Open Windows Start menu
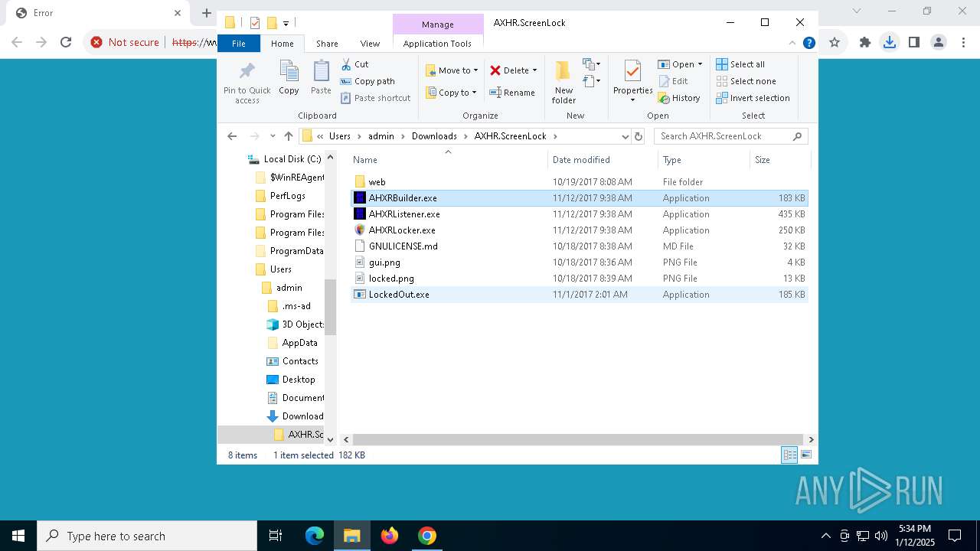 [x=18, y=536]
